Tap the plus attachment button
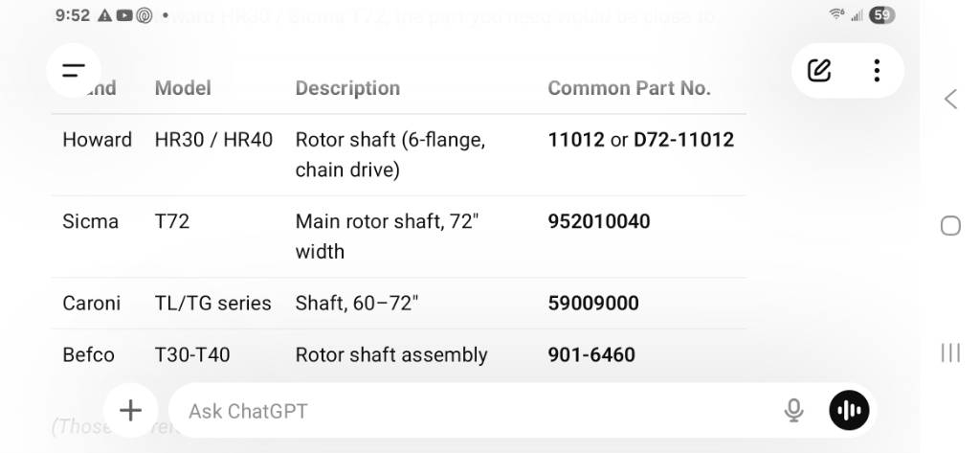 [130, 411]
